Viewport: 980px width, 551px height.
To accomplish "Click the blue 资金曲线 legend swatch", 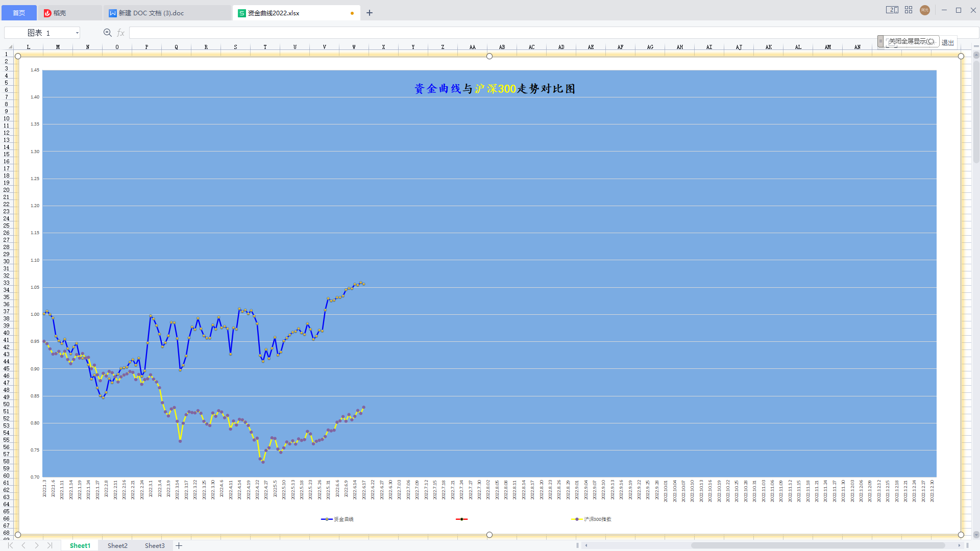I will click(327, 519).
